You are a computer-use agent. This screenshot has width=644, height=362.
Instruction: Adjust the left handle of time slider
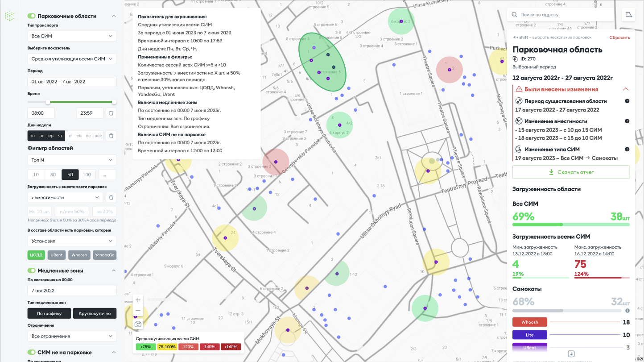pos(48,102)
